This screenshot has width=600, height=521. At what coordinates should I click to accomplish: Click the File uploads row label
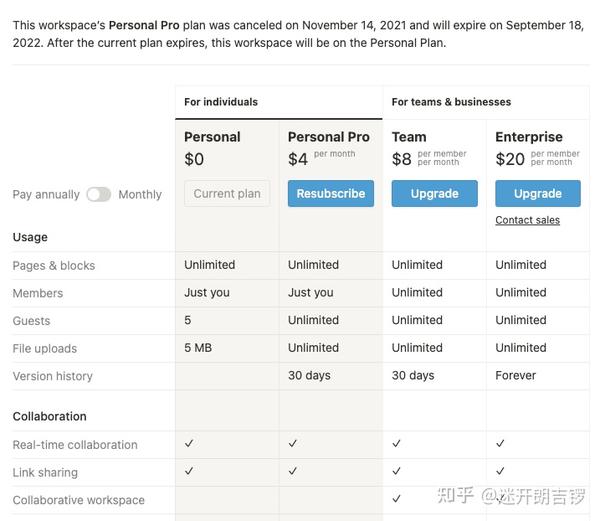tap(45, 349)
